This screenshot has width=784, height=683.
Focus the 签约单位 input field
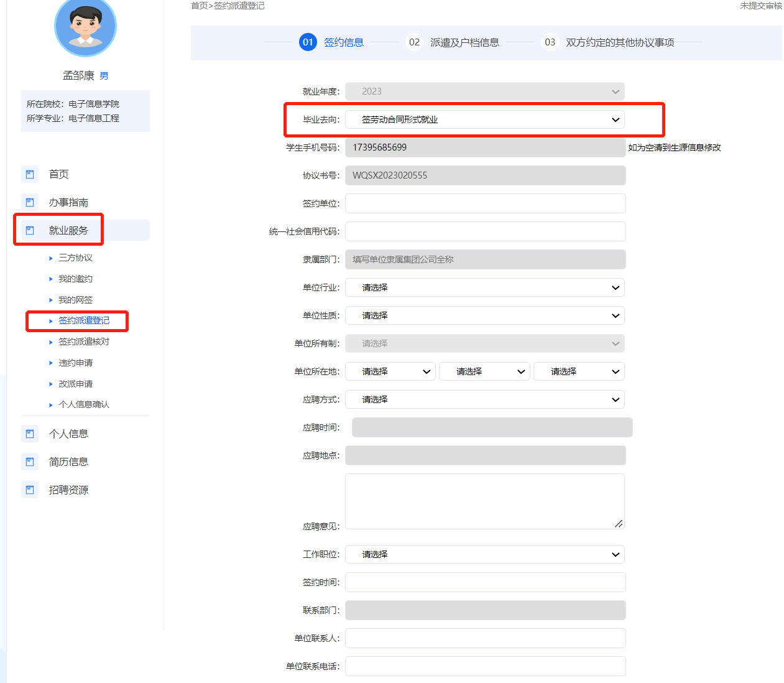coord(485,203)
